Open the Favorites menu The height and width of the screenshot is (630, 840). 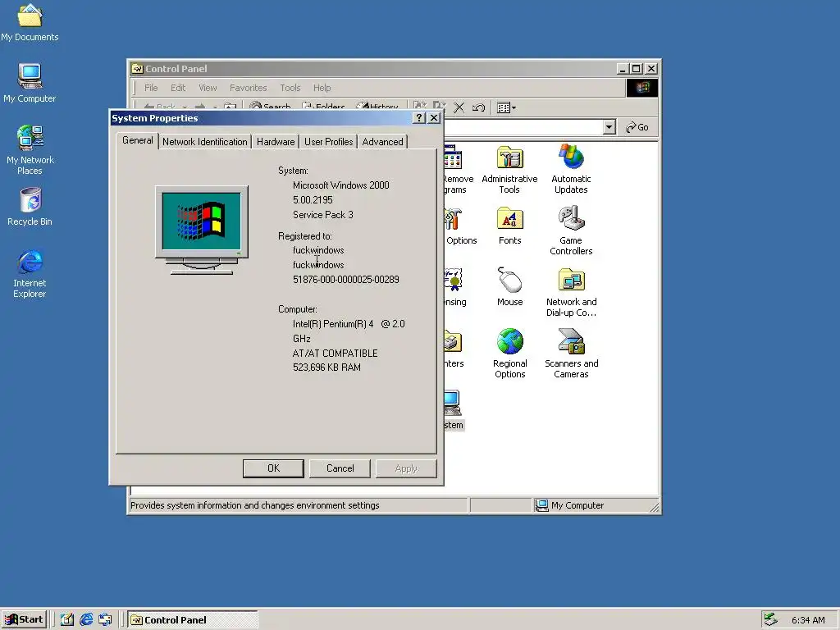click(x=248, y=88)
